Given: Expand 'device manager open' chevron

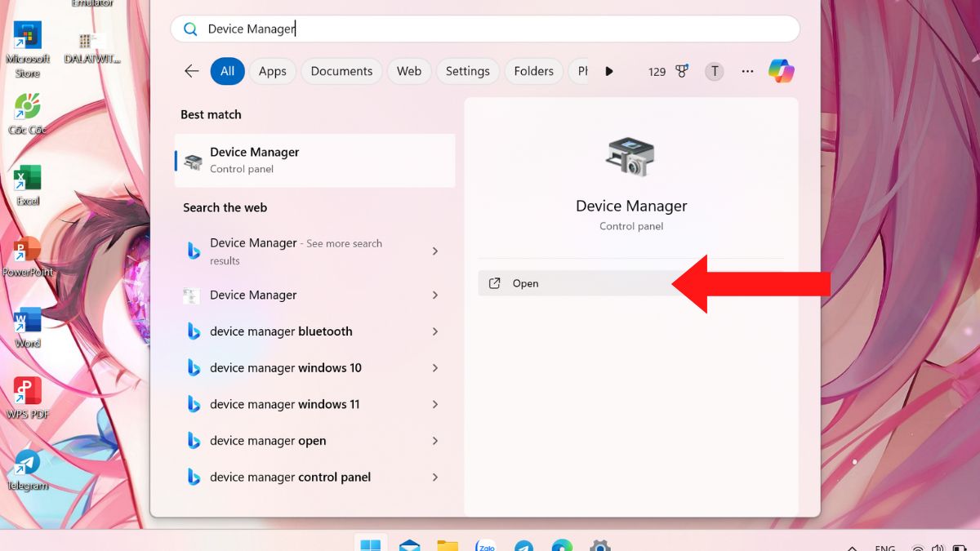Looking at the screenshot, I should (x=435, y=441).
